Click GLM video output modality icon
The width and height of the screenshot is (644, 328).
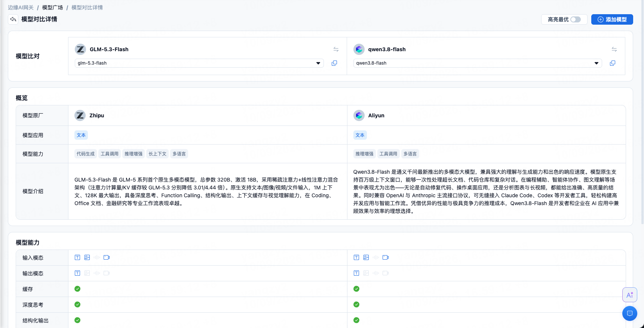pyautogui.click(x=107, y=273)
